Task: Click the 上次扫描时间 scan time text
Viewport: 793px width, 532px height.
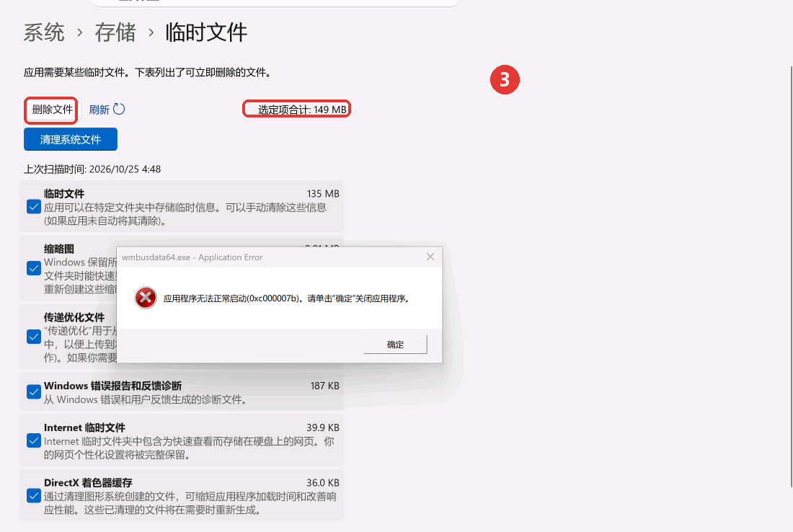Action: [x=92, y=169]
